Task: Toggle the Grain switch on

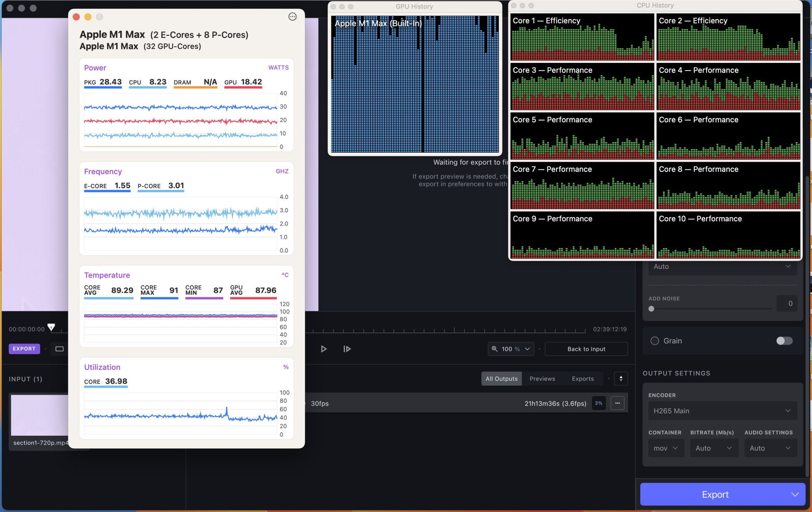Action: (x=784, y=341)
